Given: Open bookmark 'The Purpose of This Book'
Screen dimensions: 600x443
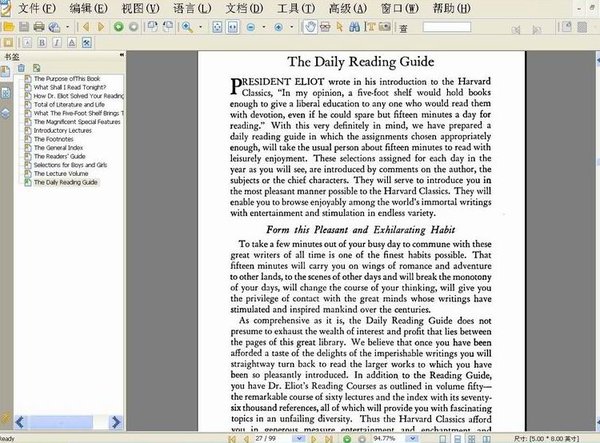Looking at the screenshot, I should 67,78.
